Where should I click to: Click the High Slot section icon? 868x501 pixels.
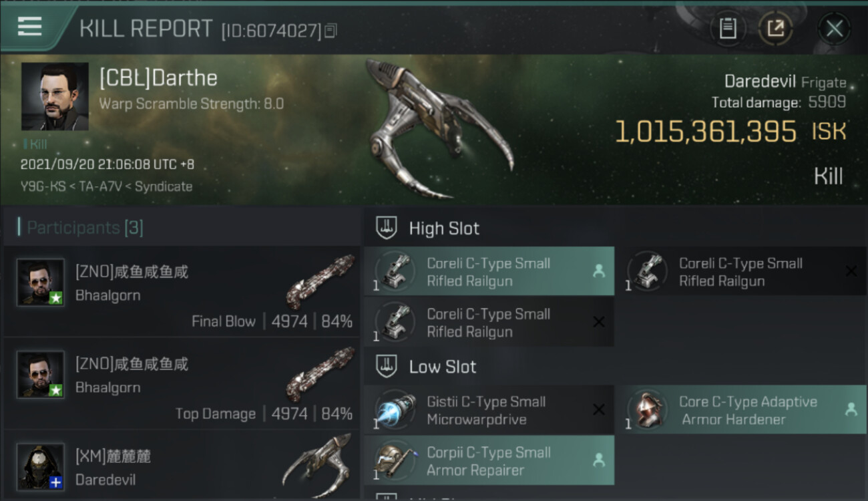387,228
